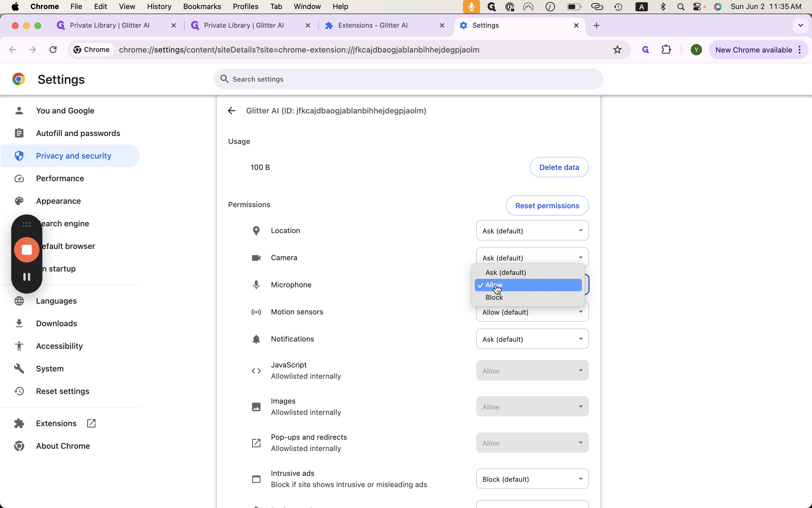Screen dimensions: 812x508
Task: Open the Bookmarks menu
Action: (x=202, y=7)
